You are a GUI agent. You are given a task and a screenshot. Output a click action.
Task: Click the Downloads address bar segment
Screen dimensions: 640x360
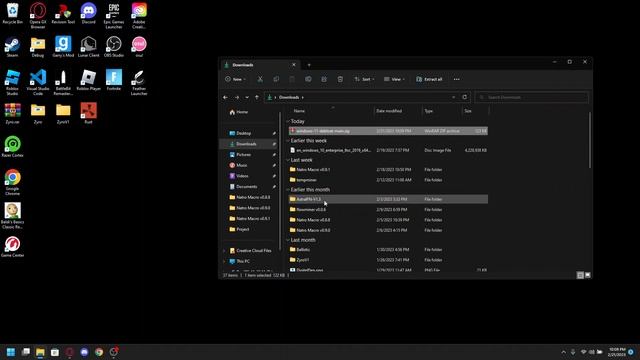coord(289,97)
